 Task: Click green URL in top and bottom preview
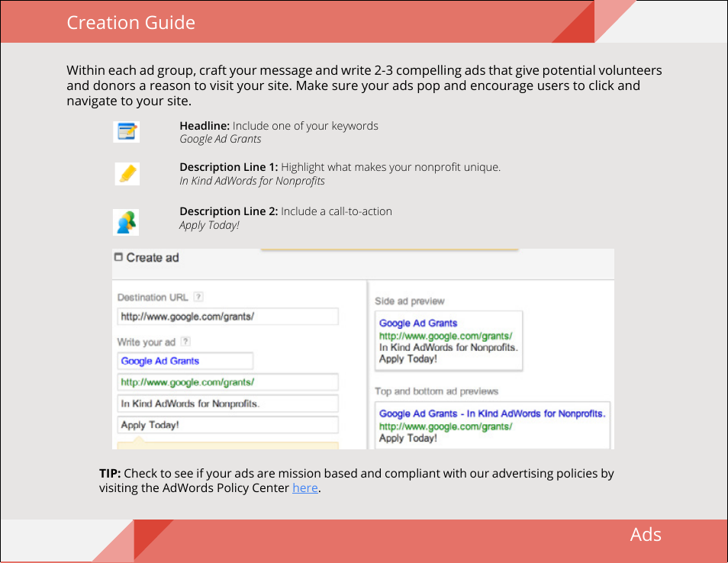coord(446,426)
